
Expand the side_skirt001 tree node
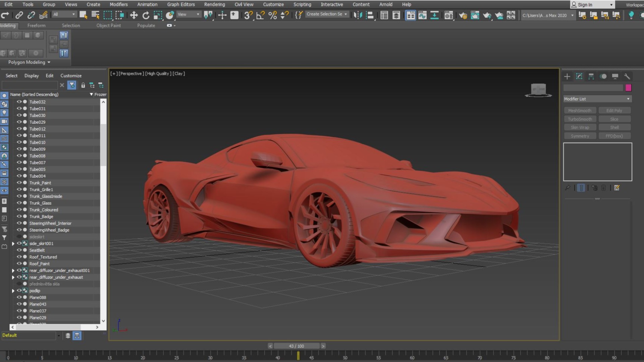[x=13, y=244]
